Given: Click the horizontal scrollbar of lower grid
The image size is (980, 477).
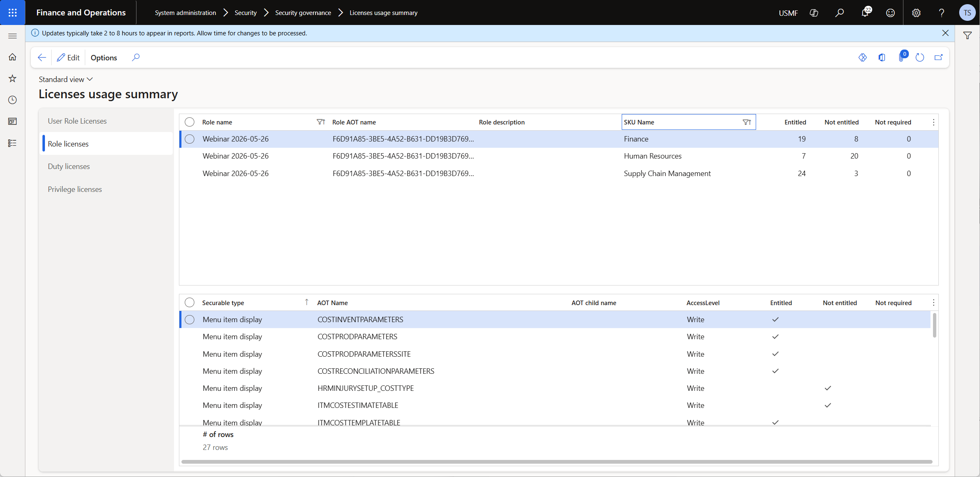Looking at the screenshot, I should [x=557, y=462].
